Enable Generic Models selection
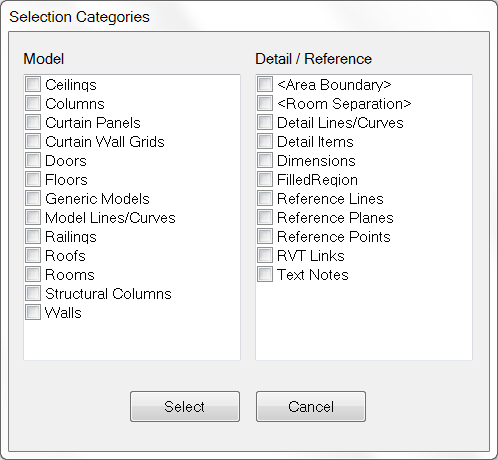This screenshot has width=498, height=460. [33, 198]
